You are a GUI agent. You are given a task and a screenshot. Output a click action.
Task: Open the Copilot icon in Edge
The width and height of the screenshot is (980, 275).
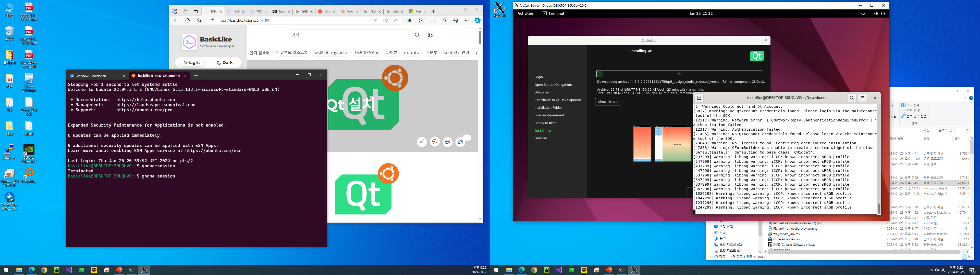coord(477,21)
